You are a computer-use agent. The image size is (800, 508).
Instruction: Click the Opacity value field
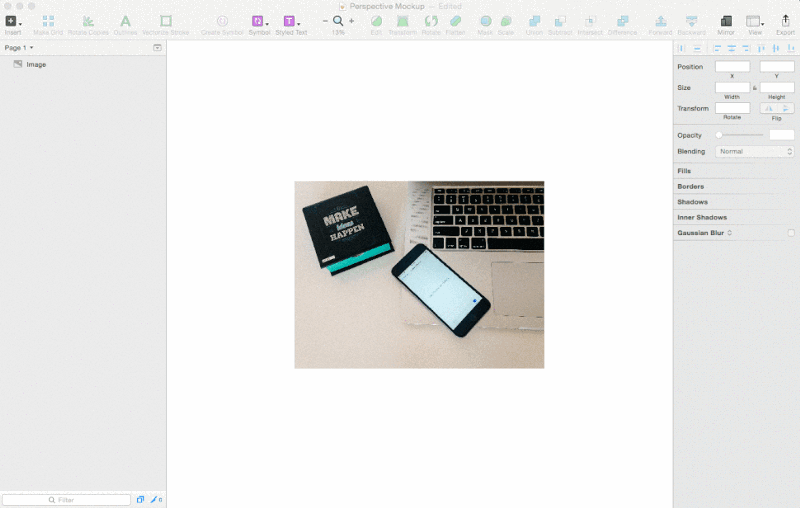click(x=782, y=135)
